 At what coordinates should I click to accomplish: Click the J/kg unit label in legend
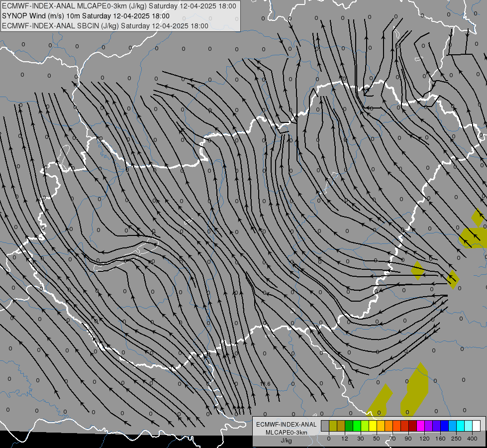287,441
